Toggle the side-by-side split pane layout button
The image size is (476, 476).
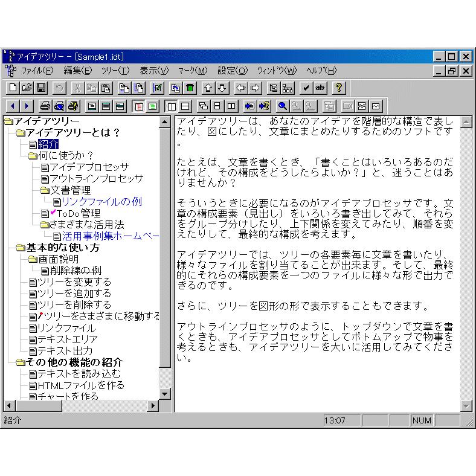172,106
